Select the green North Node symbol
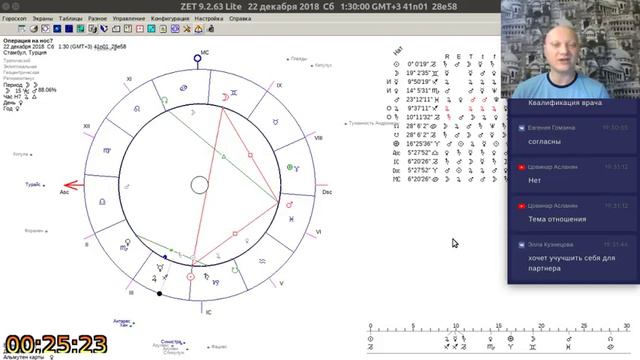 [164, 100]
